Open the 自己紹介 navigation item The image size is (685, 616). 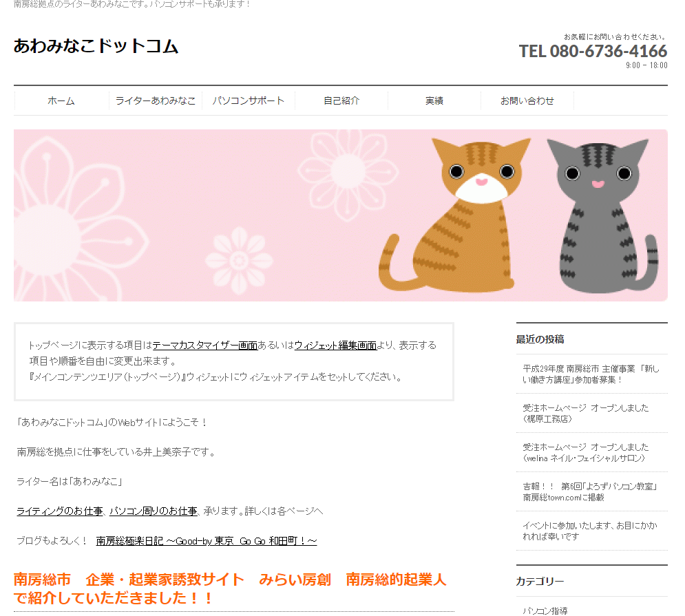pyautogui.click(x=341, y=101)
